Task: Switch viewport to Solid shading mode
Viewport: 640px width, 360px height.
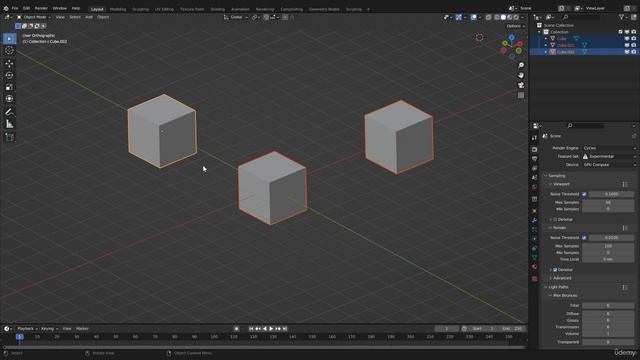Action: tap(503, 17)
